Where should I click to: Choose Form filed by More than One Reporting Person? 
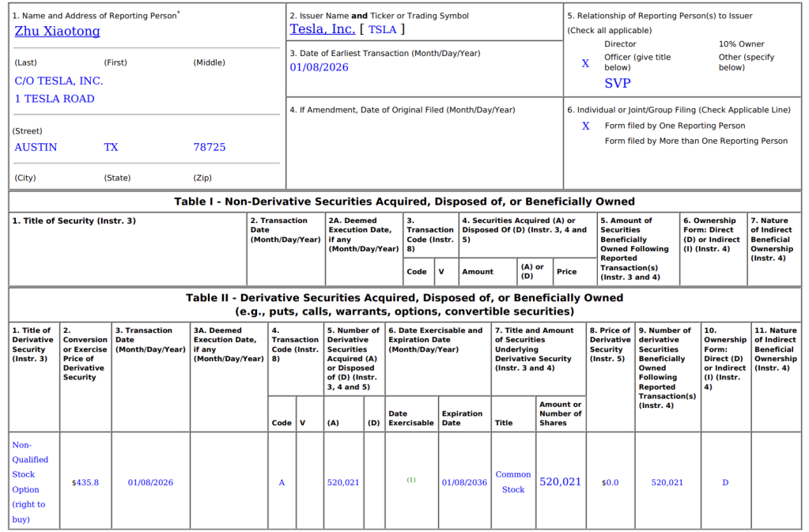pyautogui.click(x=696, y=141)
